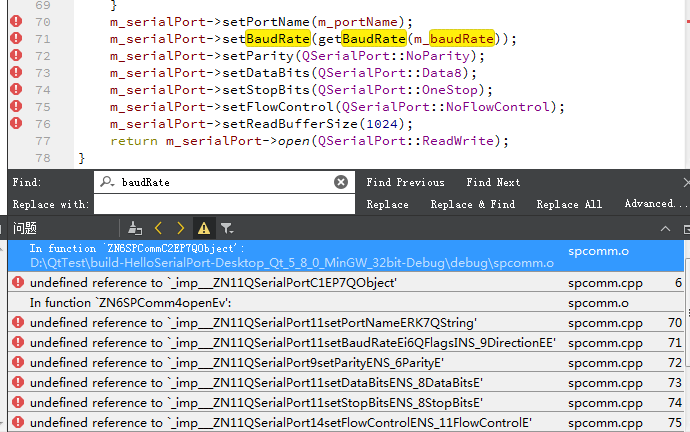Viewport: 690px width, 432px height.
Task: Click the error marker on line 75
Action: coord(16,106)
